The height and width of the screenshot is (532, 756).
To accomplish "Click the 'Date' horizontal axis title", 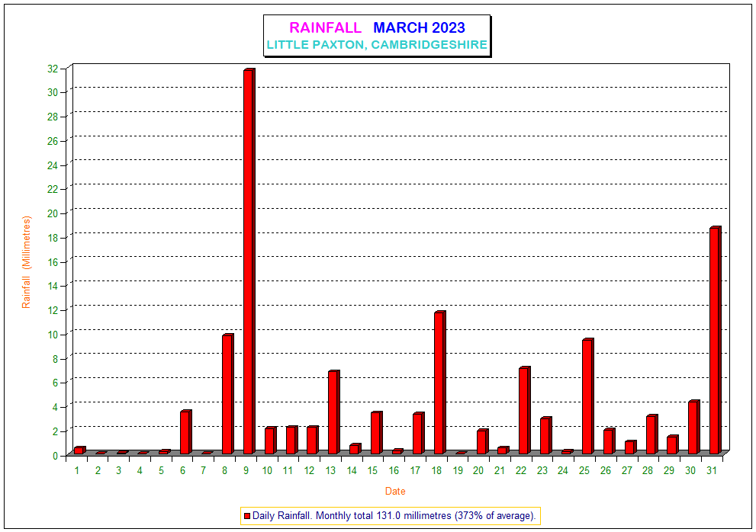I will pyautogui.click(x=395, y=491).
